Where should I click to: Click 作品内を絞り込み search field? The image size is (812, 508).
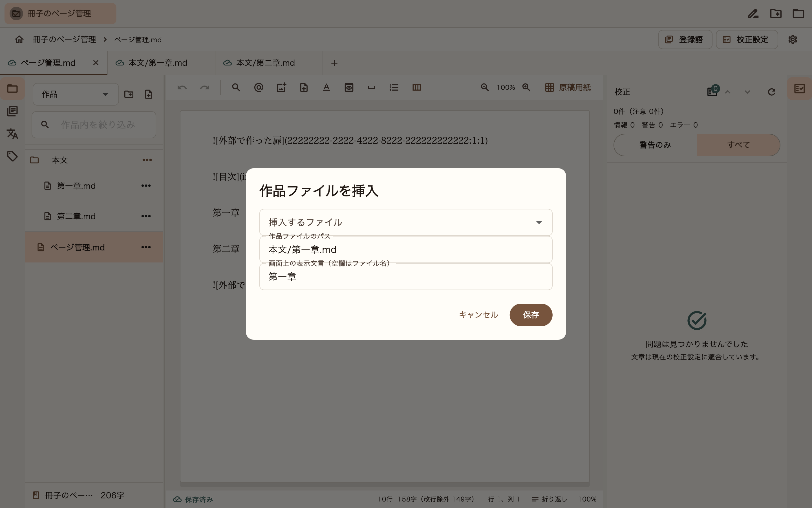pos(94,125)
